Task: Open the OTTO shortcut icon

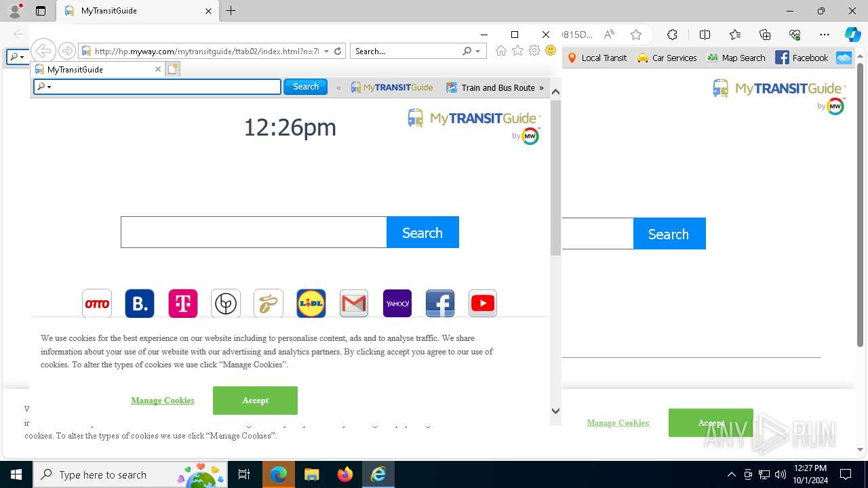Action: (97, 304)
